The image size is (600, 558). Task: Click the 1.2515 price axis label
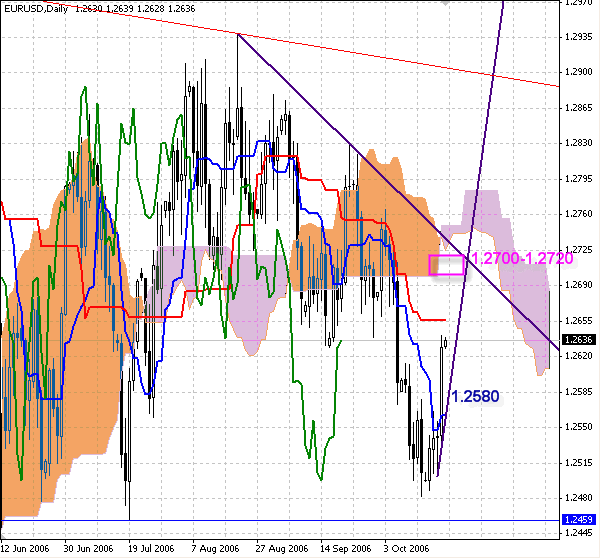[579, 463]
